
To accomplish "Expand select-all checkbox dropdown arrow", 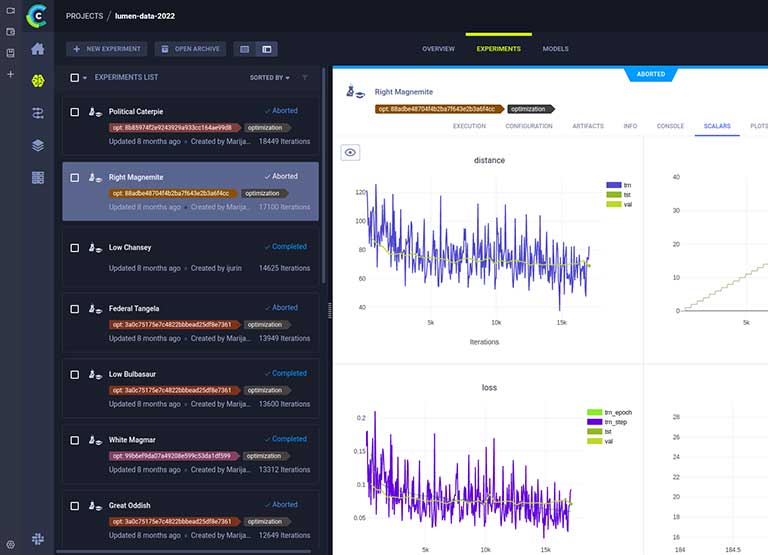I will click(x=85, y=78).
